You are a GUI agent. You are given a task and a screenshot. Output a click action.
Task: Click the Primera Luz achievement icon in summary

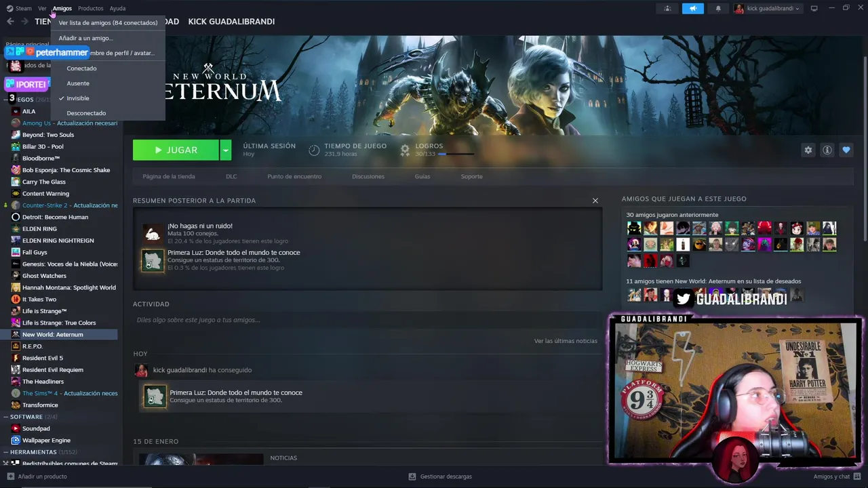pos(153,261)
